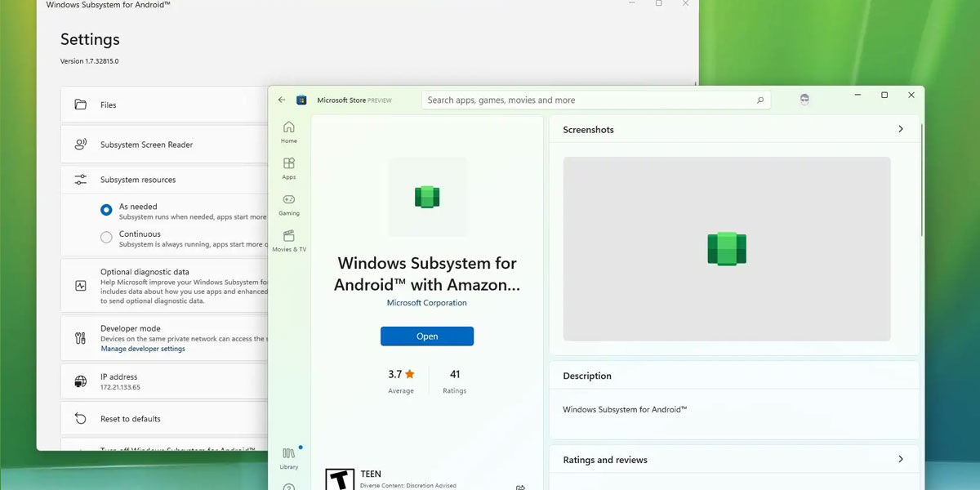The image size is (980, 490).
Task: Click the Windows Subsystem for Android app title
Action: [x=427, y=274]
